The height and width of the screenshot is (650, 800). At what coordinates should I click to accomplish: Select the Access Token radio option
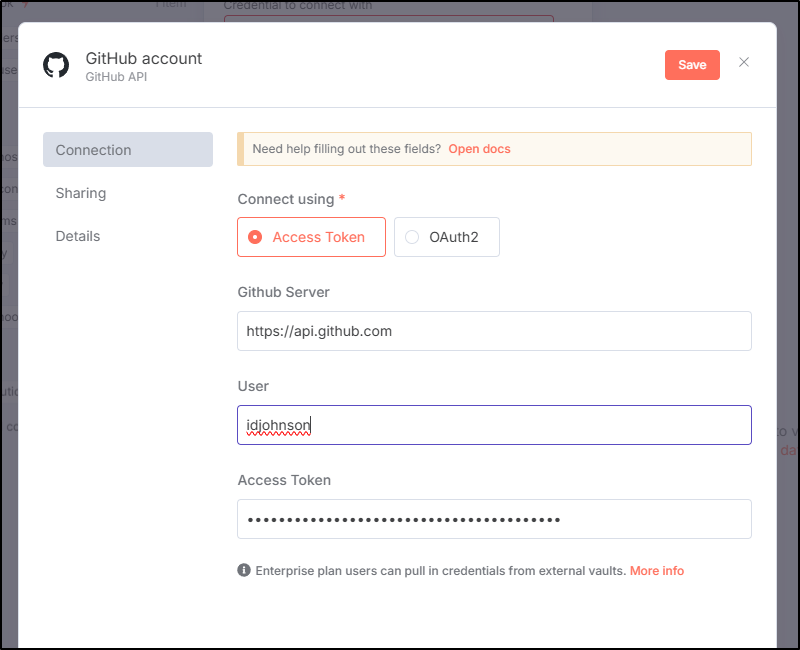(311, 237)
